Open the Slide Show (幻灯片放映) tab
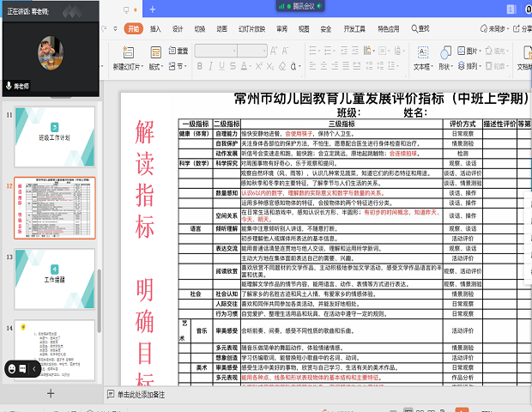 pos(250,28)
